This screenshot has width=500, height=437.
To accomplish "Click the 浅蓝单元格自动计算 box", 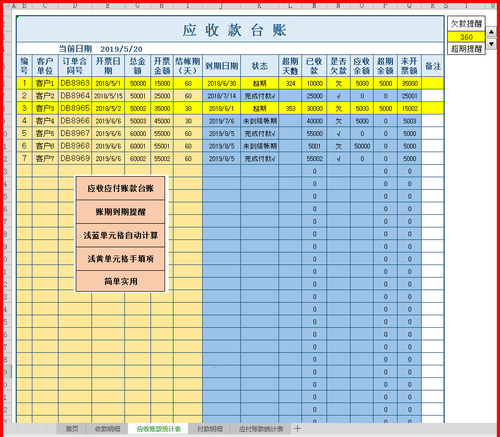I will (120, 235).
